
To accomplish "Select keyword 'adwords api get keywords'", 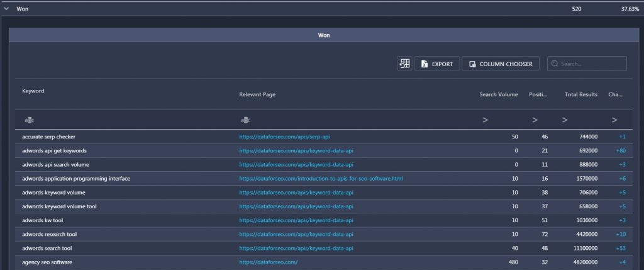I will point(54,151).
